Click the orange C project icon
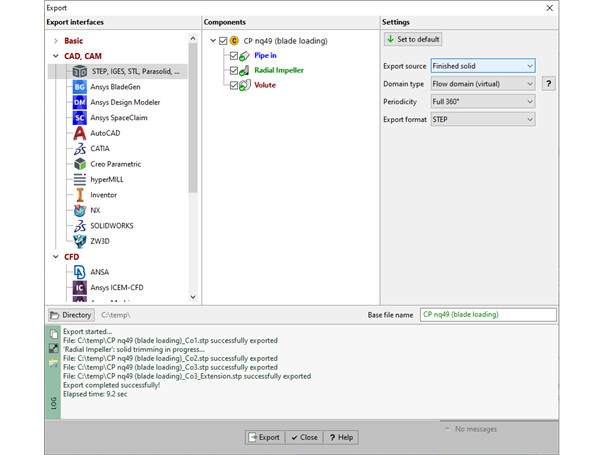Image resolution: width=600 pixels, height=455 pixels. 234,41
